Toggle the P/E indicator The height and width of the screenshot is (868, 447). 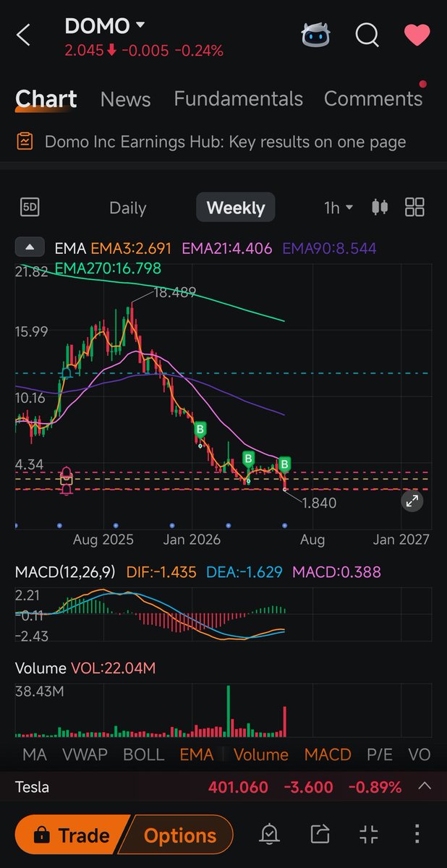[380, 754]
